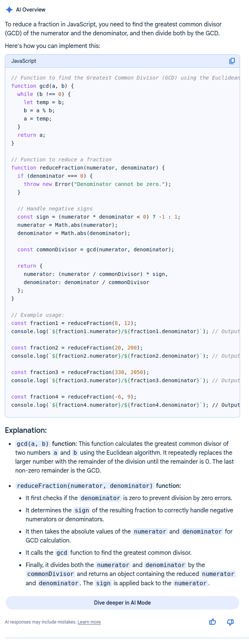Click the AI Overview heading text
The height and width of the screenshot is (644, 249).
click(31, 10)
